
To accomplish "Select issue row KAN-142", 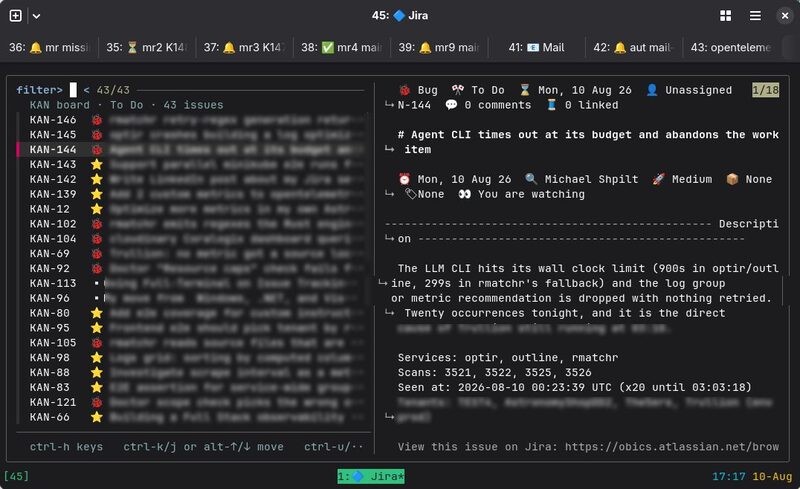I will coord(192,179).
